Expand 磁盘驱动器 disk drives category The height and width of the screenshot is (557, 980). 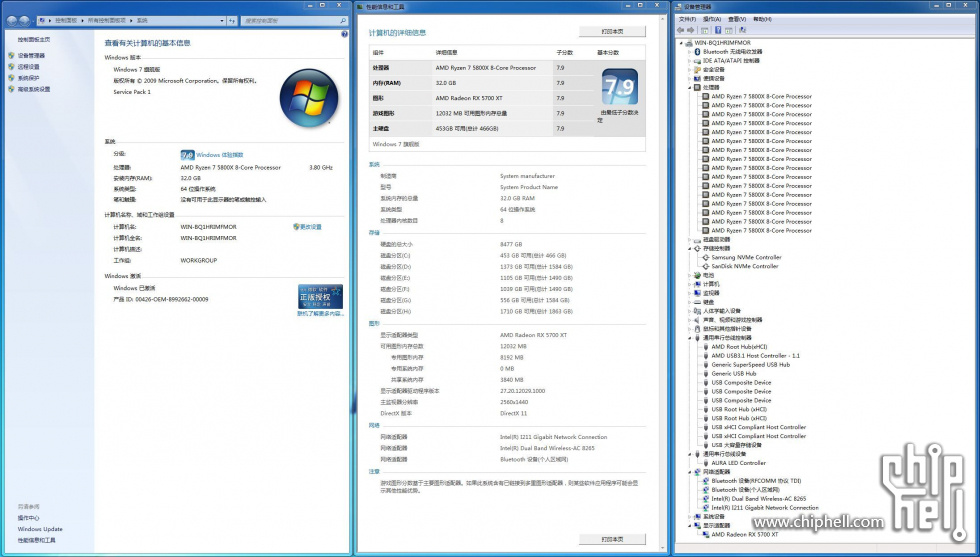(690, 239)
